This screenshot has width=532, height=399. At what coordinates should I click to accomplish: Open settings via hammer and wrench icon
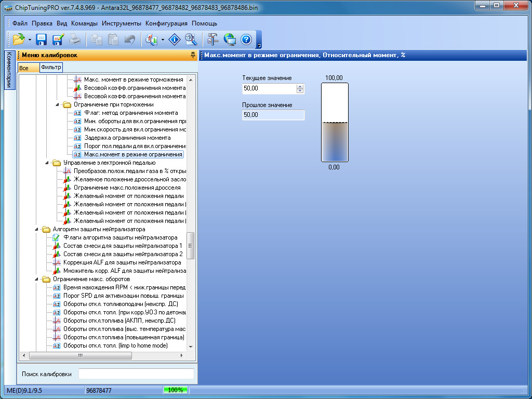(x=213, y=39)
